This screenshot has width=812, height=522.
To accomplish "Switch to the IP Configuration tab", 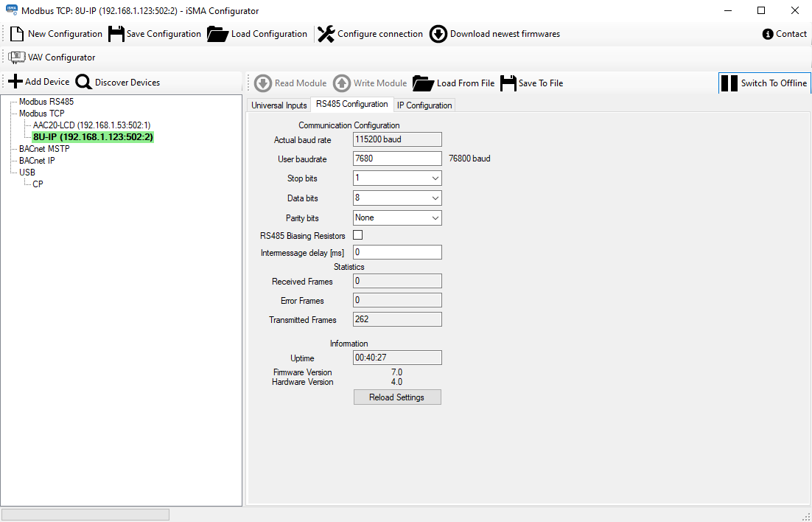I will coord(424,105).
